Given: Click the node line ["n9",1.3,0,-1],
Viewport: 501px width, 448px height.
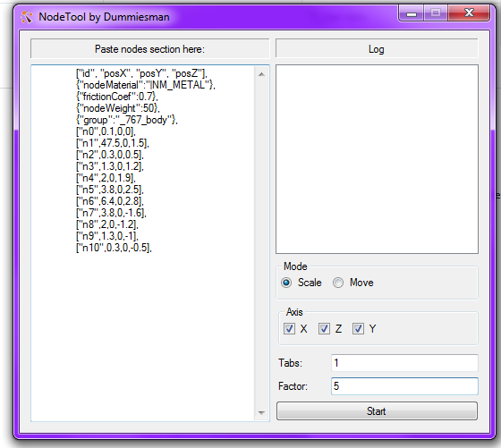Looking at the screenshot, I should click(107, 236).
